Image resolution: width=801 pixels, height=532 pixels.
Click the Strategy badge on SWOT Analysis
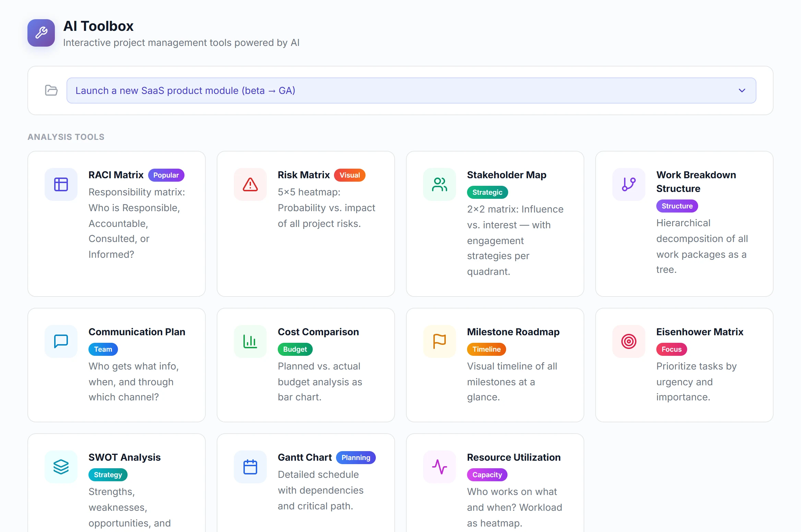tap(108, 475)
